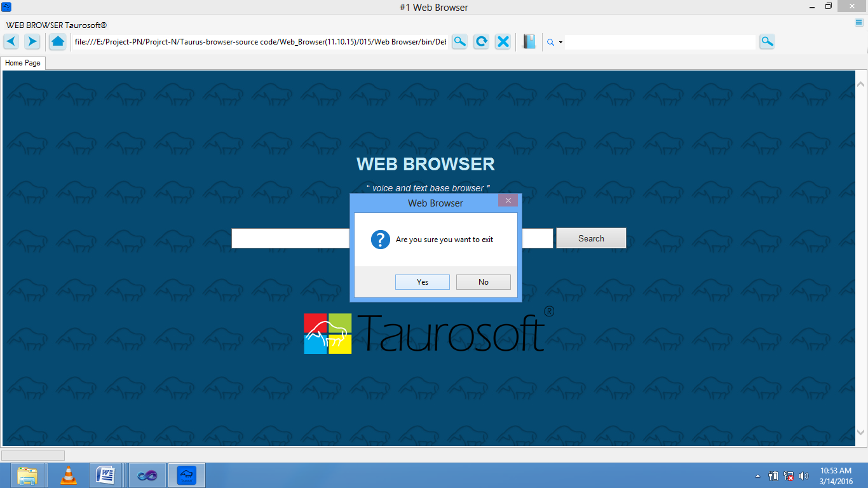Screen dimensions: 868x488
Task: Expand the search provider dropdown arrow
Action: [x=560, y=43]
